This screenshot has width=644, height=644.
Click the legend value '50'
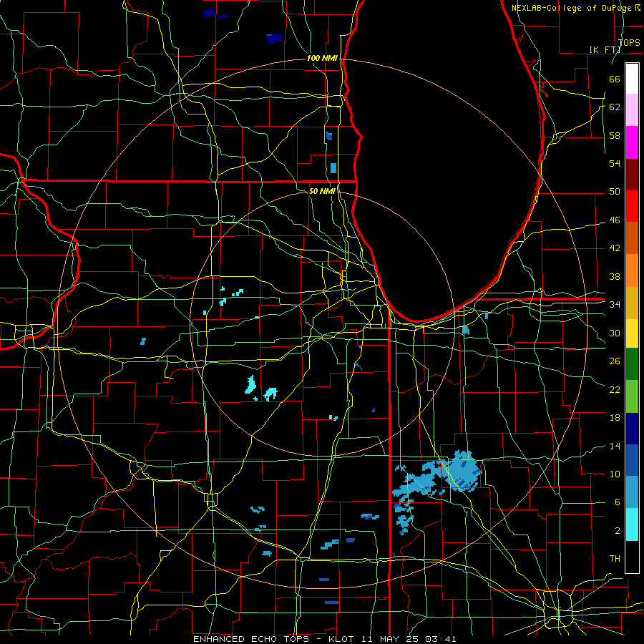click(x=615, y=192)
